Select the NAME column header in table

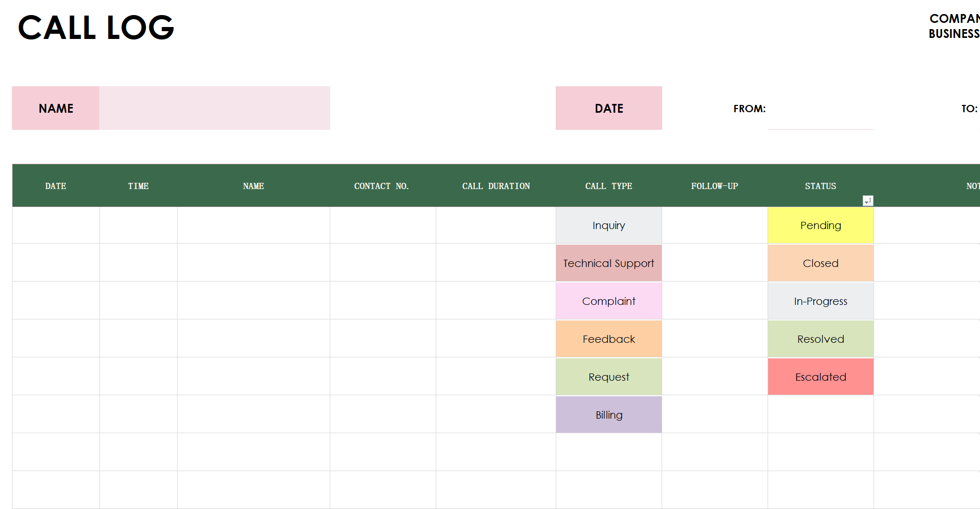tap(253, 186)
